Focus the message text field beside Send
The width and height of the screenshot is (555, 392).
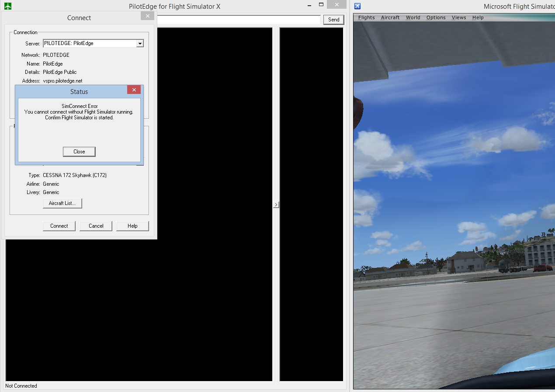click(x=239, y=20)
